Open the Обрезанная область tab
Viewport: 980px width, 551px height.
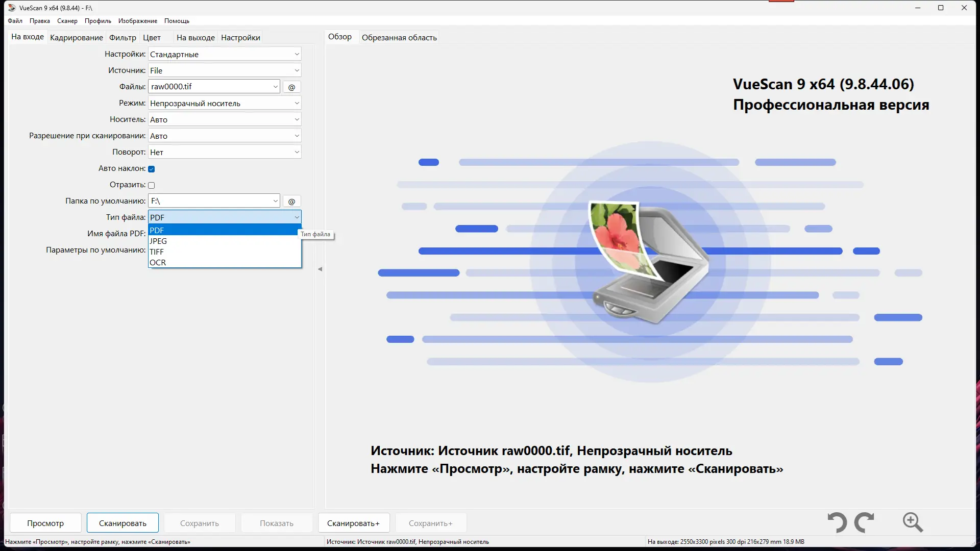tap(399, 37)
